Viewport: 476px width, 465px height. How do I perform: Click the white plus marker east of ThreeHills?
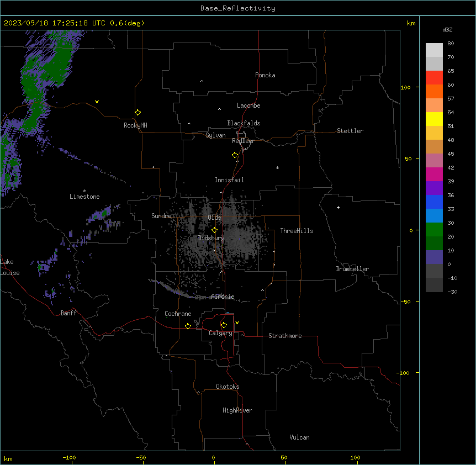coord(338,207)
